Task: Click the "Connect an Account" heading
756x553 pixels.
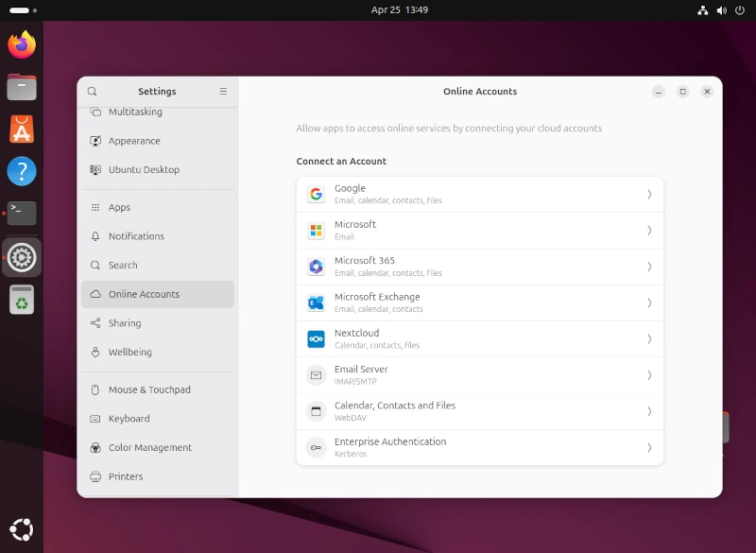Action: click(x=341, y=161)
